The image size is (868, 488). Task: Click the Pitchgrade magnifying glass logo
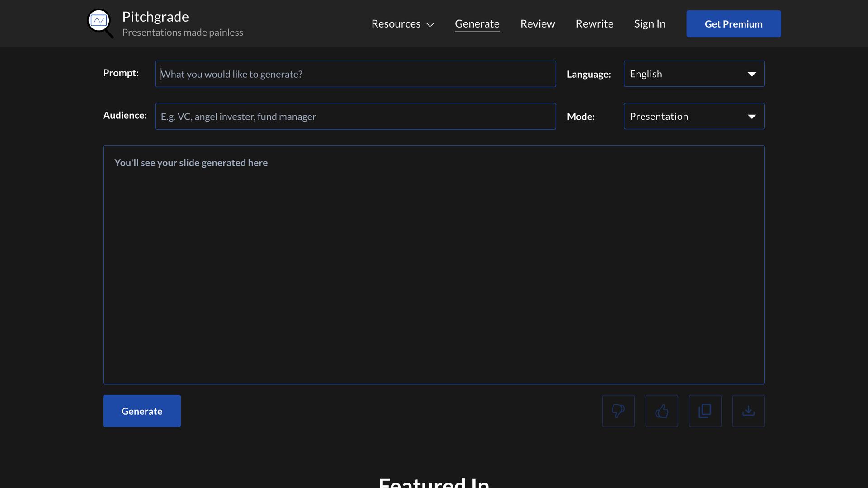tap(99, 23)
